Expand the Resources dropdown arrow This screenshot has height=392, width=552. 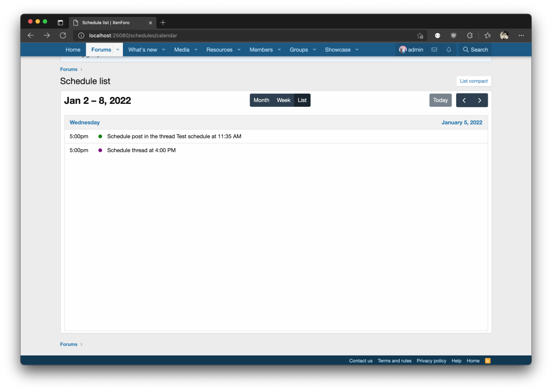tap(239, 50)
